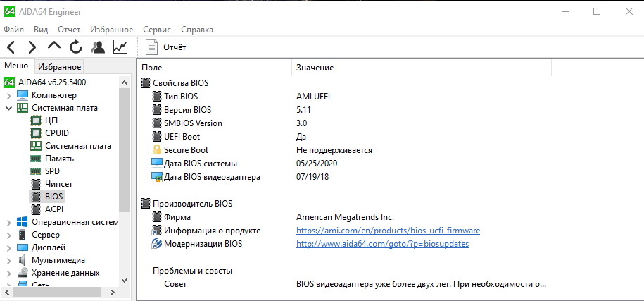
Task: Click the tree panel scroll up arrow
Action: [x=125, y=82]
